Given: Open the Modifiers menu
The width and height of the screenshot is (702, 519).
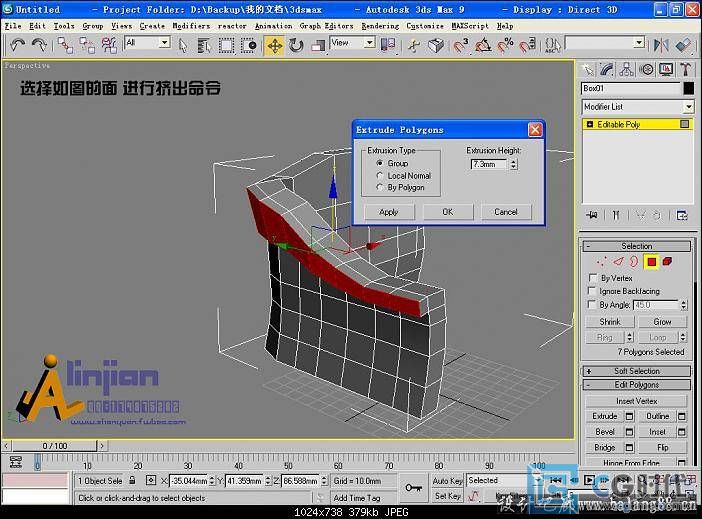Looking at the screenshot, I should 191,26.
